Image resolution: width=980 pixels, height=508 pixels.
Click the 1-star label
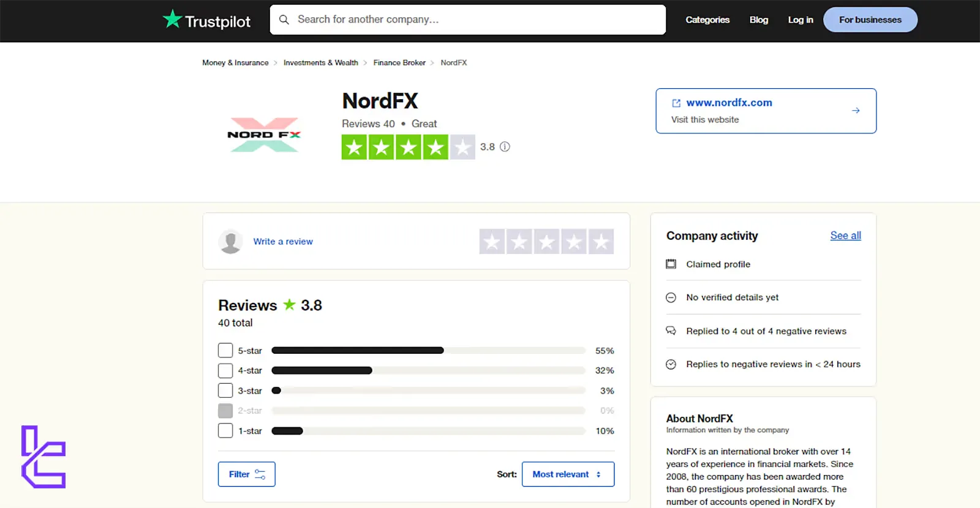[250, 431]
